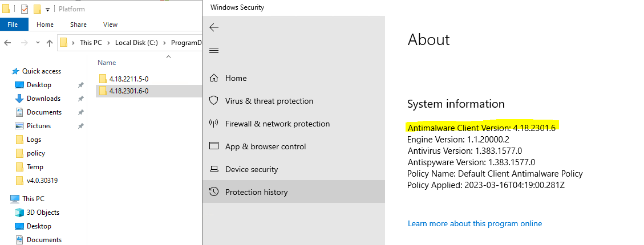Open Protection history page

(x=294, y=191)
